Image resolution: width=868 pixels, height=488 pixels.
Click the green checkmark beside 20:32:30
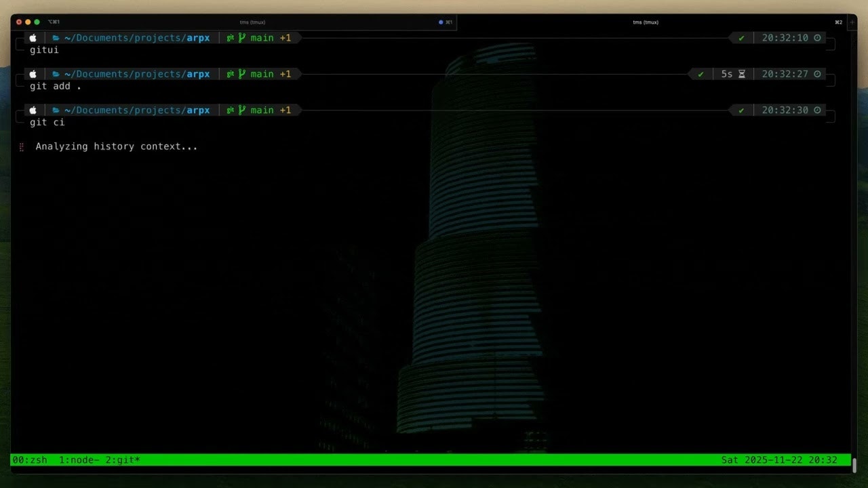741,110
